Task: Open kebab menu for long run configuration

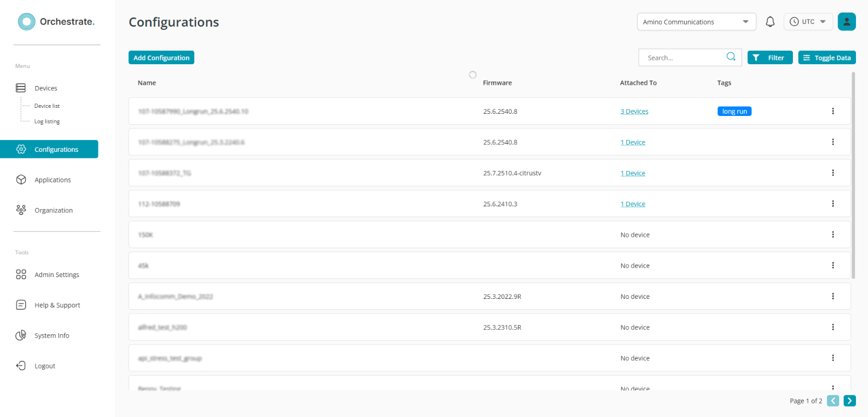Action: 833,111
